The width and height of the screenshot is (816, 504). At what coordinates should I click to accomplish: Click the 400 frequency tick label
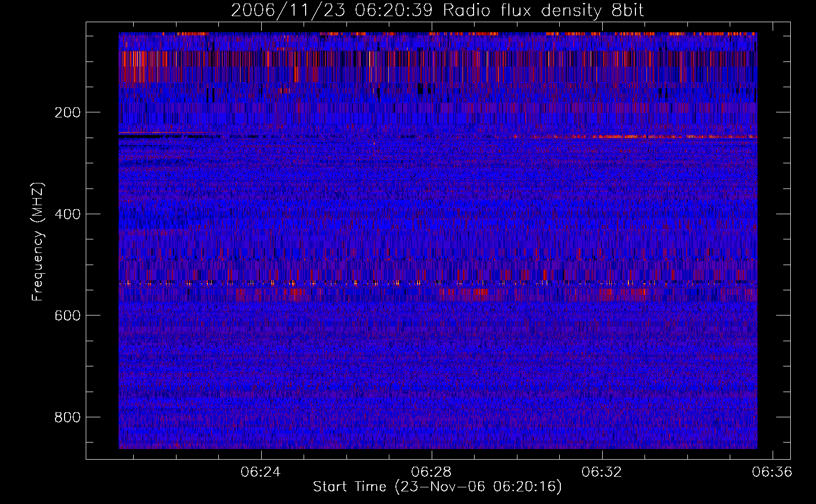pos(68,214)
